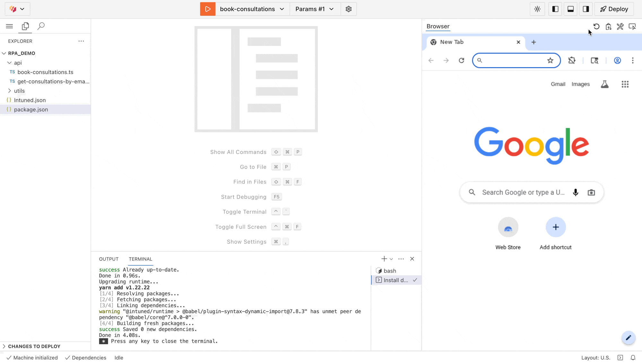This screenshot has width=642, height=364.
Task: Open the search icon in sidebar
Action: [x=41, y=26]
